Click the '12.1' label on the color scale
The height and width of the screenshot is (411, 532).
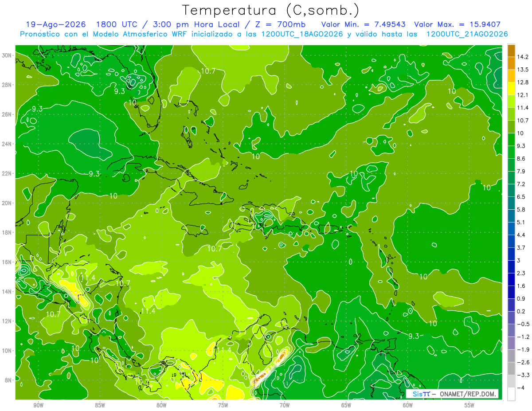523,95
